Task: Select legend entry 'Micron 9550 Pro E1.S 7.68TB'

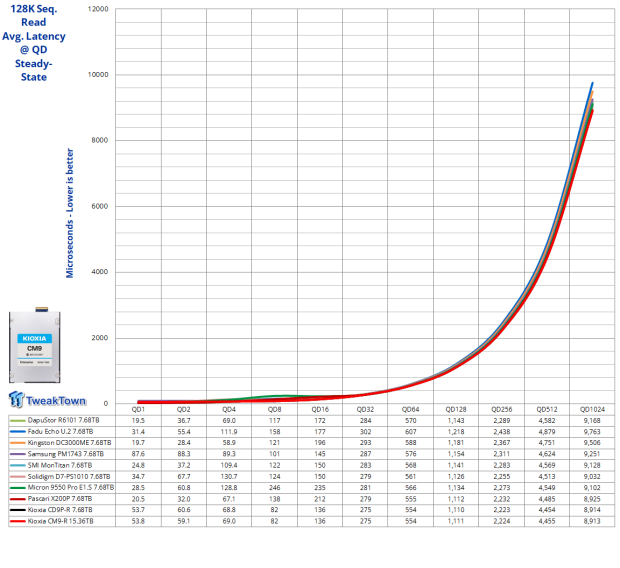Action: coord(71,488)
